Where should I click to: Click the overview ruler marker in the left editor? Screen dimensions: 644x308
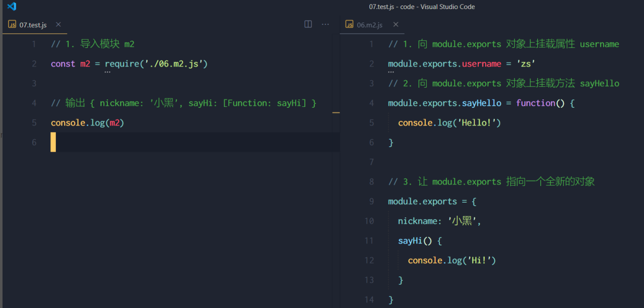point(336,113)
